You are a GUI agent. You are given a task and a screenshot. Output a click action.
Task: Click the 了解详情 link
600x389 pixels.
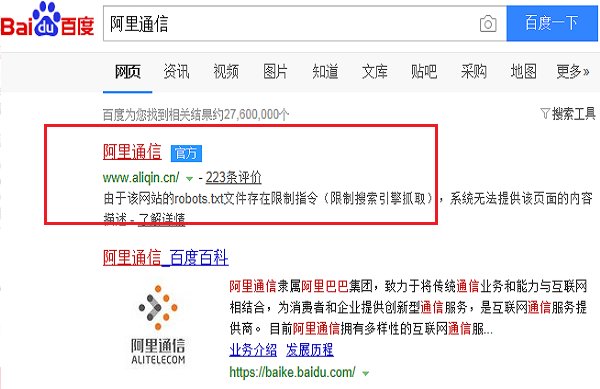click(161, 220)
